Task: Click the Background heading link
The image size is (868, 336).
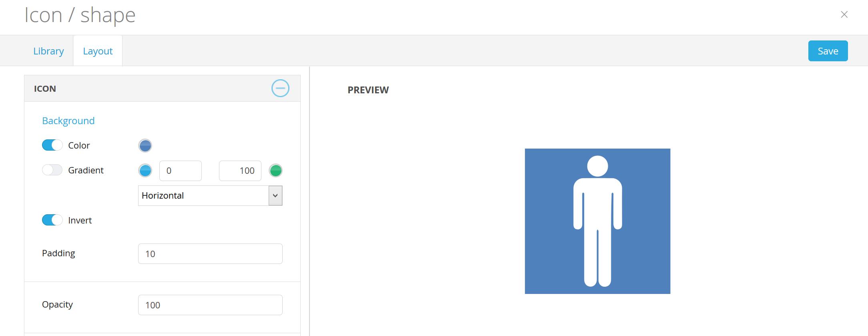Action: click(68, 121)
